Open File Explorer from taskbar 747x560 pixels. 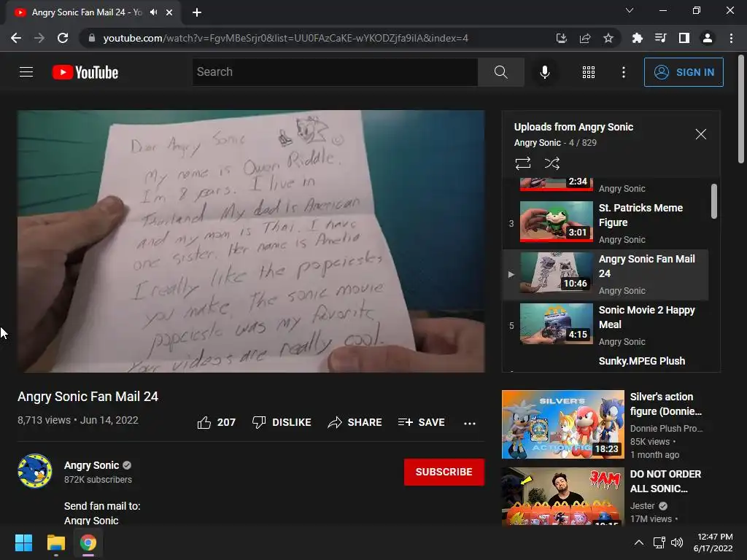[55, 542]
